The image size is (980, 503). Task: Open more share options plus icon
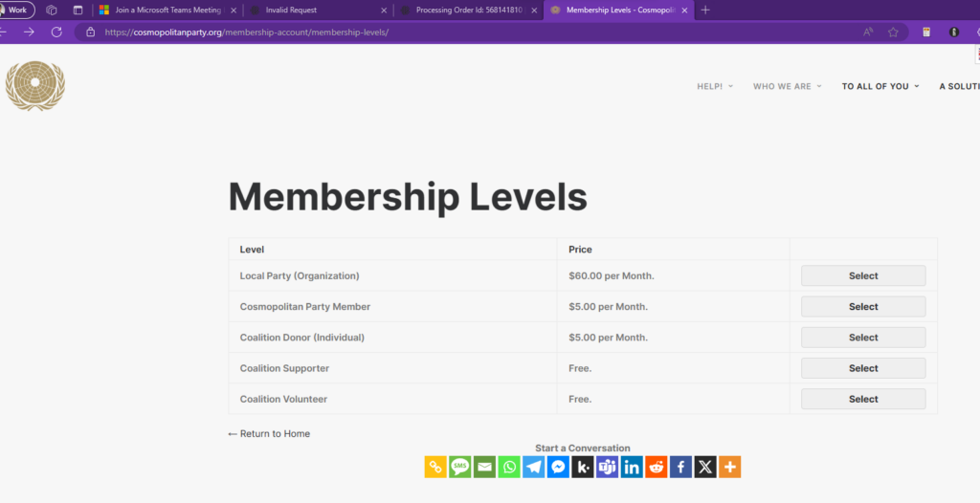[x=729, y=467]
